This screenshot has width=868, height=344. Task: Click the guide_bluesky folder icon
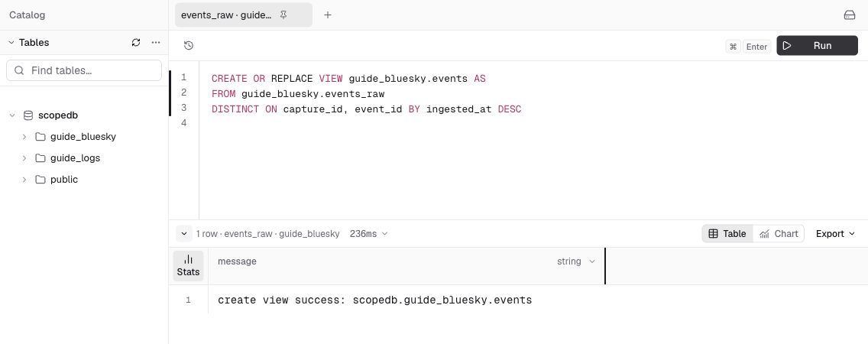pyautogui.click(x=40, y=136)
